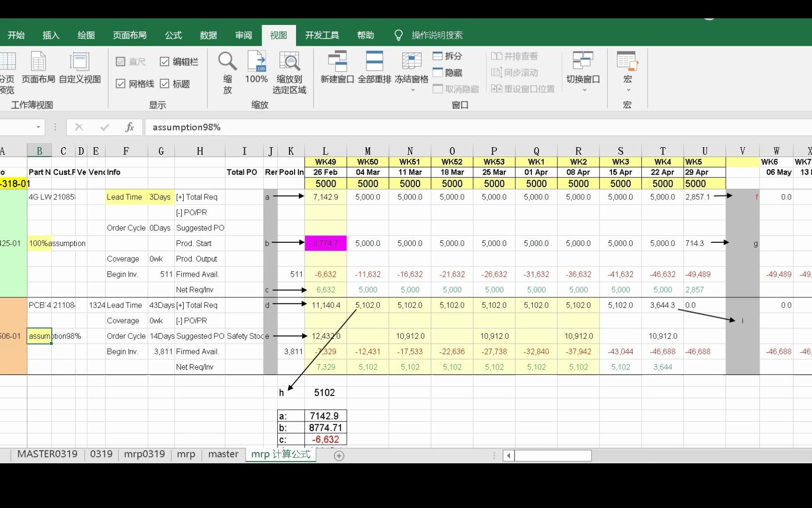Open Page Layout view icon
Image resolution: width=812 pixels, height=508 pixels.
(38, 61)
